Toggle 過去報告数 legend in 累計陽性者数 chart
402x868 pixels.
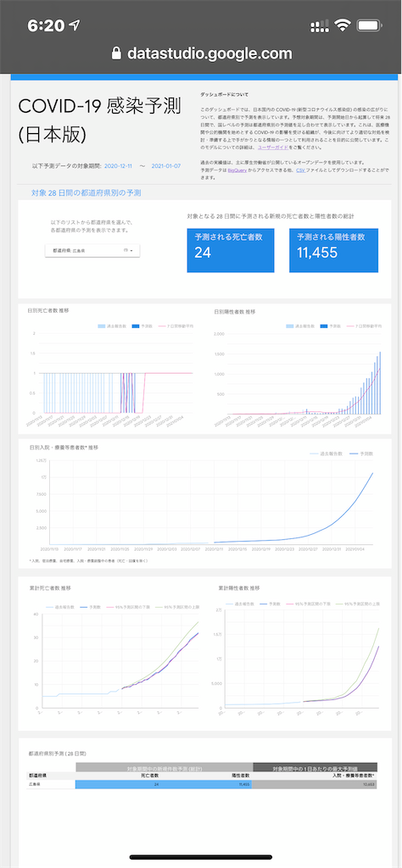pos(241,603)
